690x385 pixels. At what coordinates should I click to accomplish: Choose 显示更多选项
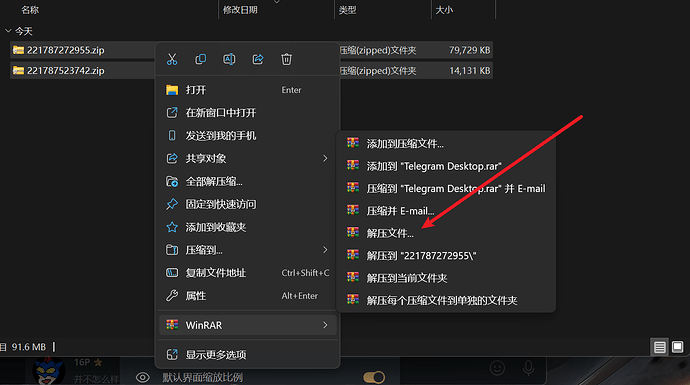point(248,355)
